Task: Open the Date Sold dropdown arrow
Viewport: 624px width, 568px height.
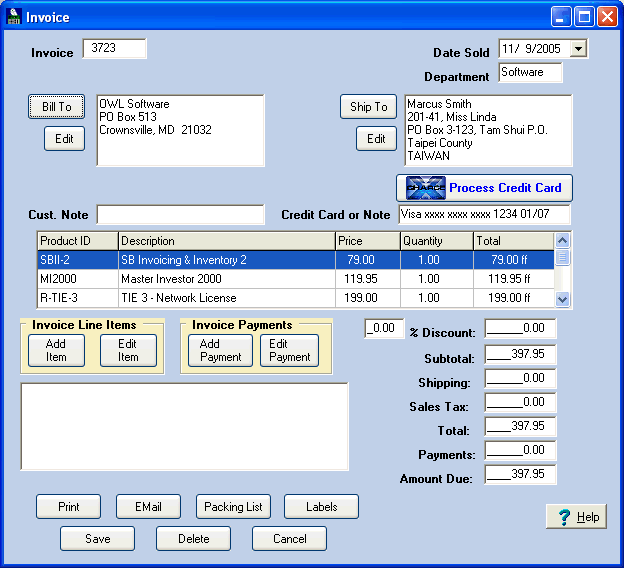Action: (x=578, y=49)
